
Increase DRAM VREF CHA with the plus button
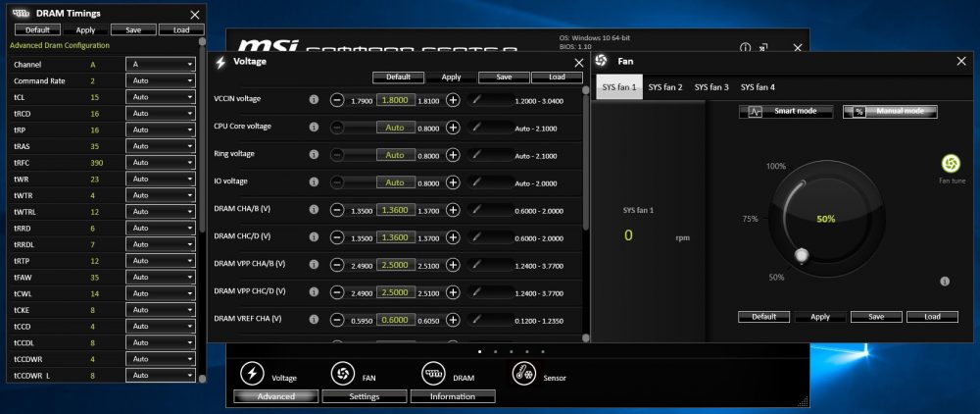click(453, 320)
